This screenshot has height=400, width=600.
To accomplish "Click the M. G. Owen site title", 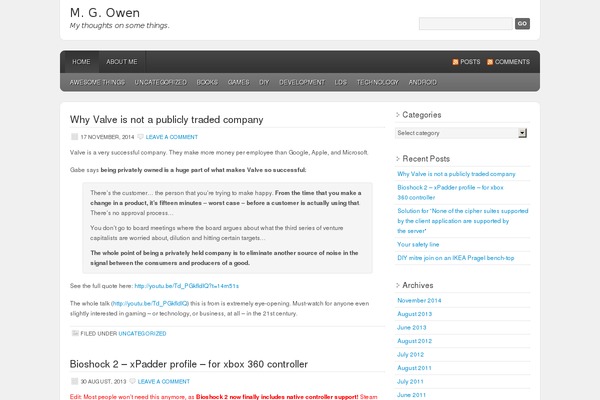I will pos(105,13).
